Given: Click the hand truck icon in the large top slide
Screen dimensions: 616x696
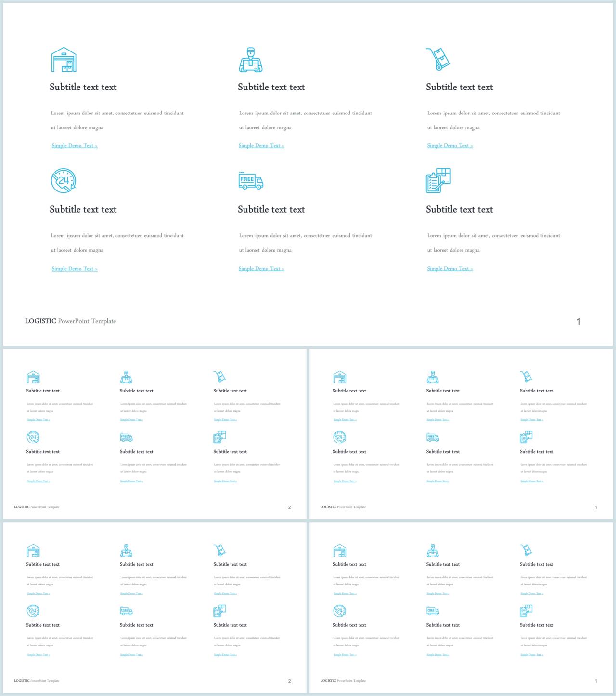Looking at the screenshot, I should coord(438,59).
